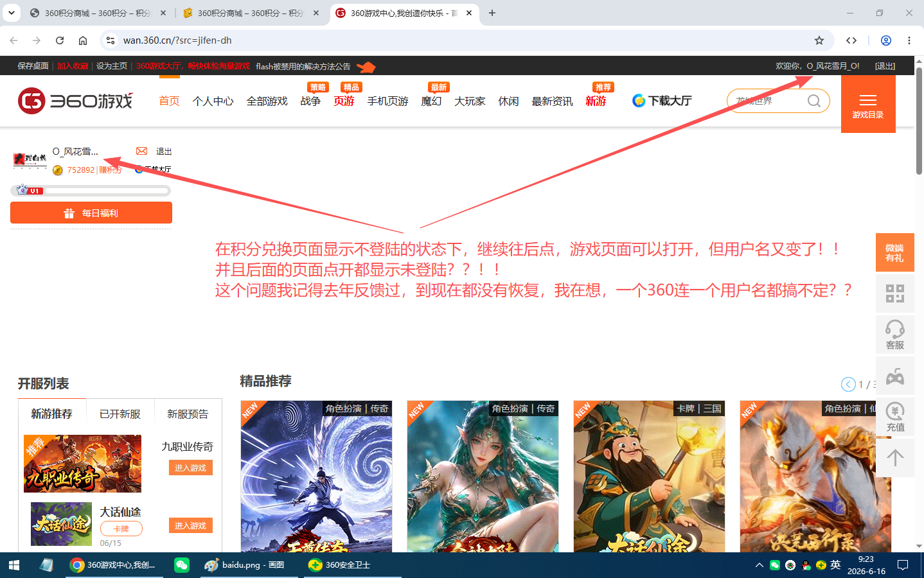Viewport: 924px width, 578px height.
Task: Select the 战争 category
Action: pos(310,101)
